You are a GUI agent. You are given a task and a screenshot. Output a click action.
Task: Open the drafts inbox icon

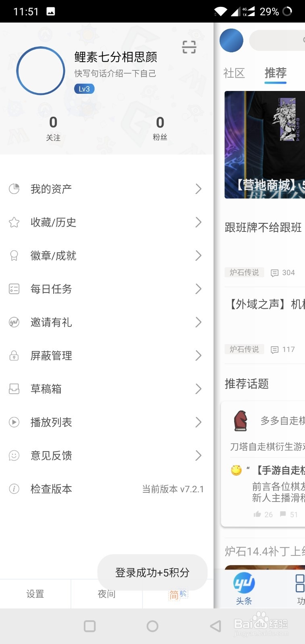[x=14, y=389]
